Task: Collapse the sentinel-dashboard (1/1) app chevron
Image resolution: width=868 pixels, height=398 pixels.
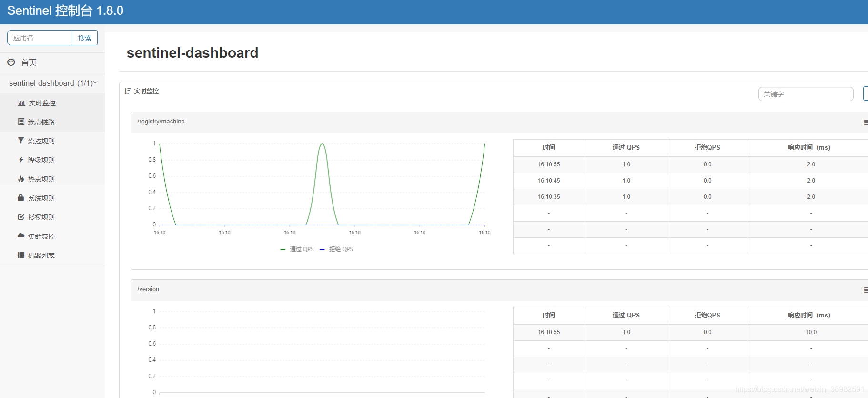Action: click(x=95, y=83)
